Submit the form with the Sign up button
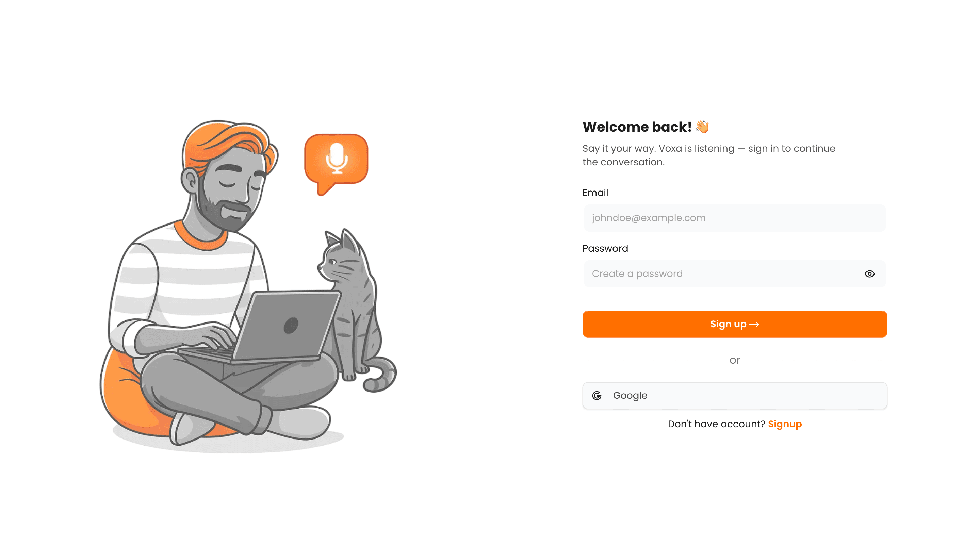Image resolution: width=980 pixels, height=547 pixels. (x=735, y=324)
